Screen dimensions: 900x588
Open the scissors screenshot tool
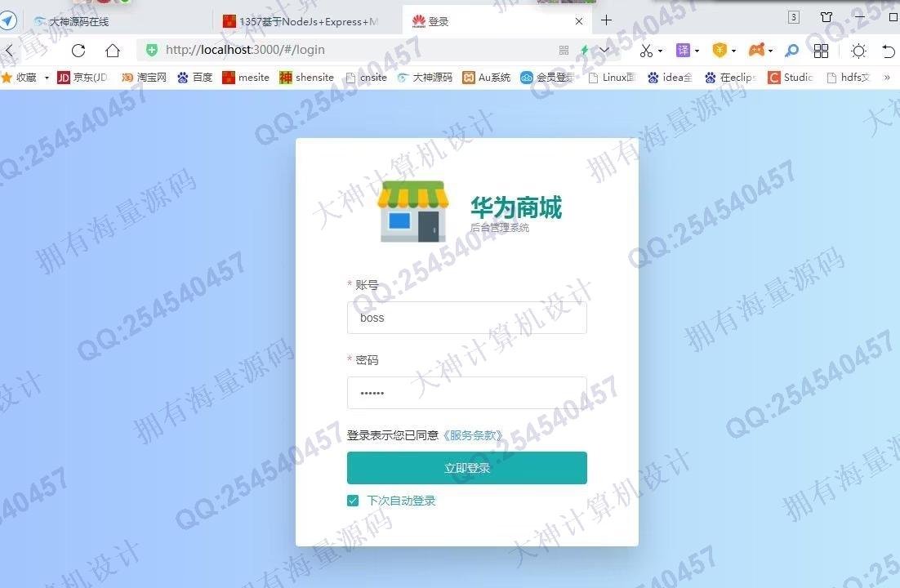646,51
